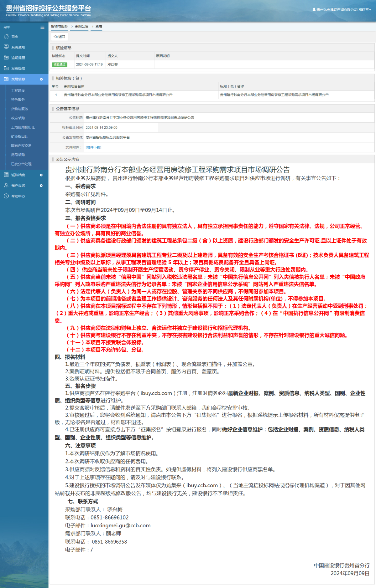
Task: Select 特色服务 submenu item
Action: point(18,100)
